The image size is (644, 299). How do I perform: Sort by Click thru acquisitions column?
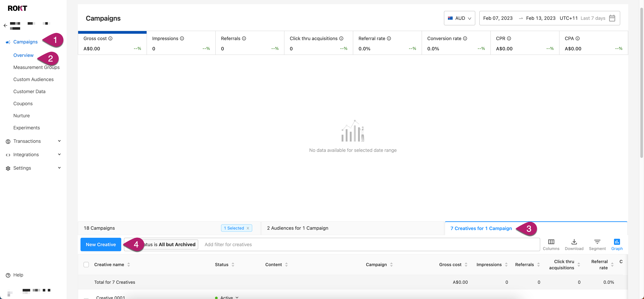click(x=579, y=264)
